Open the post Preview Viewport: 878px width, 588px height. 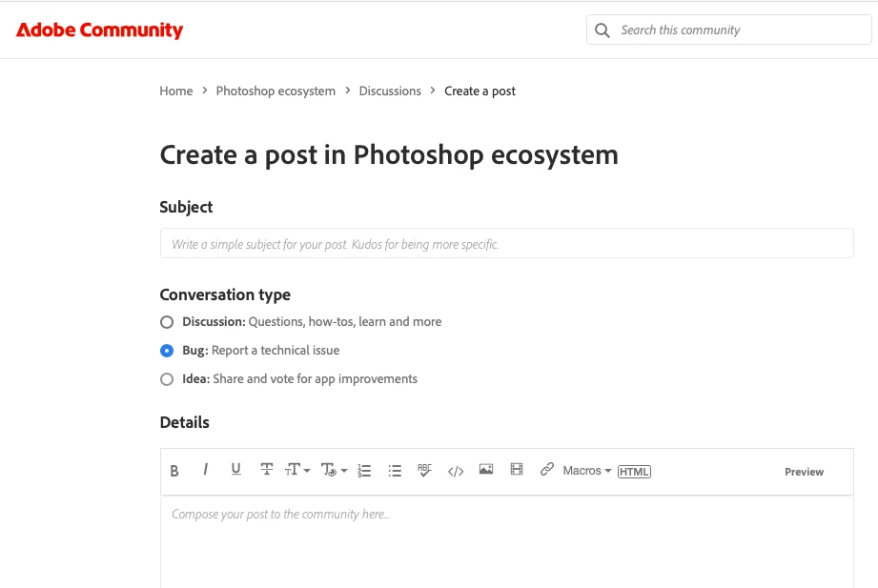[804, 472]
